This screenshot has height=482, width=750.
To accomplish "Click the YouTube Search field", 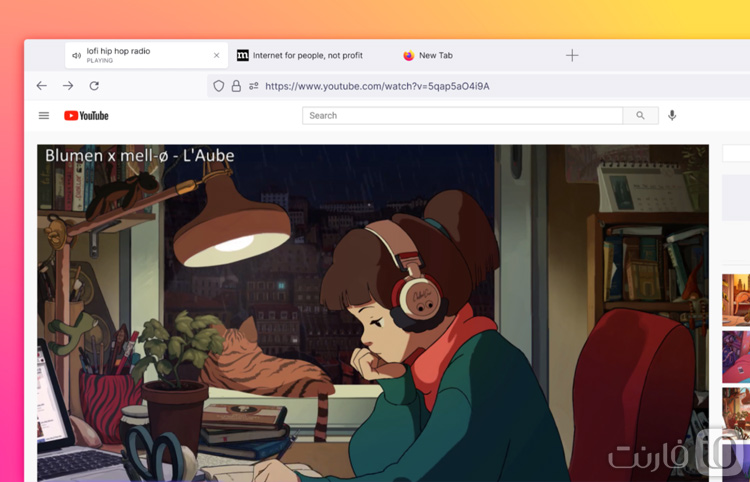I will coord(462,115).
